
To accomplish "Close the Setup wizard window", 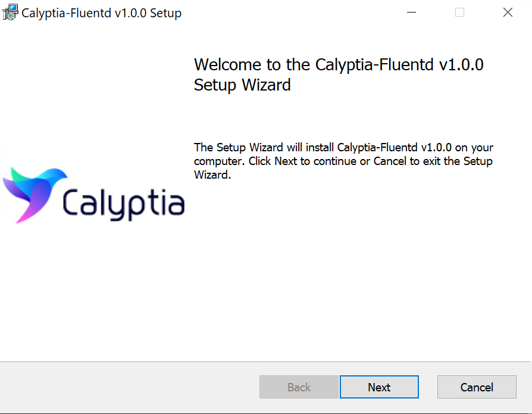I will (508, 13).
